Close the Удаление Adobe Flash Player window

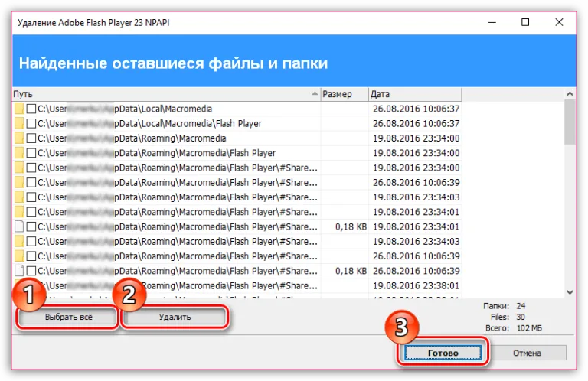click(559, 22)
